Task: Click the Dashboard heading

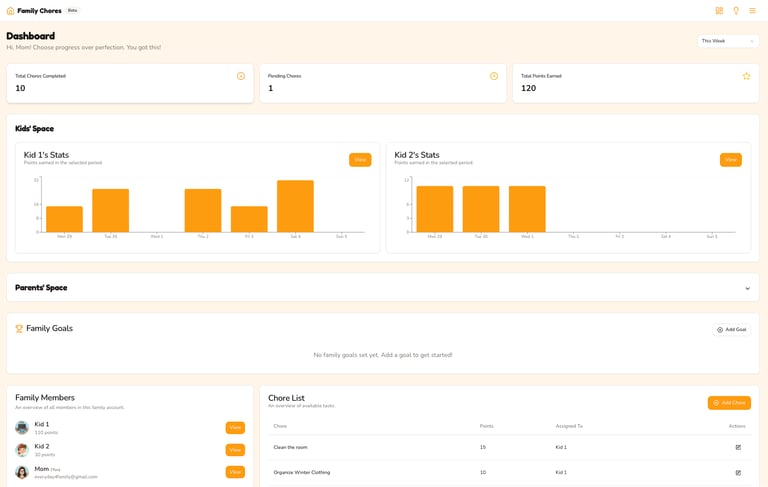Action: point(30,36)
